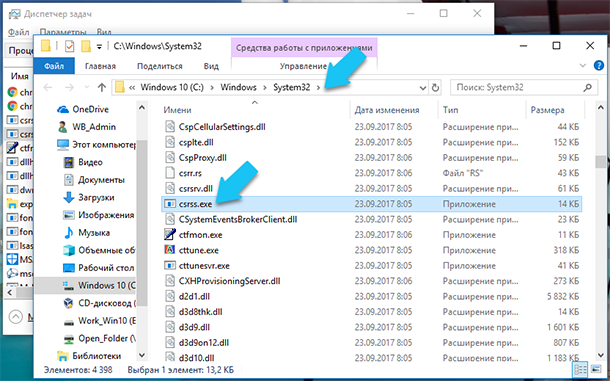Select the Управление ribbon tab
Screen dimensions: 610x381
303,66
